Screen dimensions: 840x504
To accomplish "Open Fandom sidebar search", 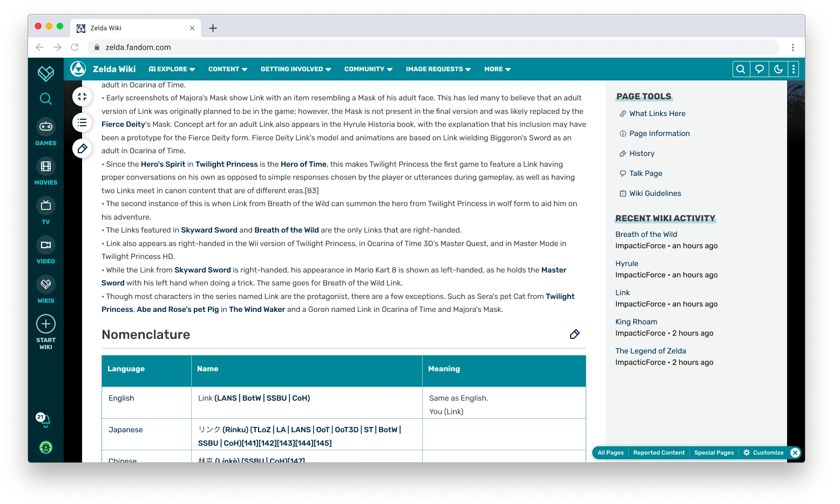I will [x=46, y=99].
